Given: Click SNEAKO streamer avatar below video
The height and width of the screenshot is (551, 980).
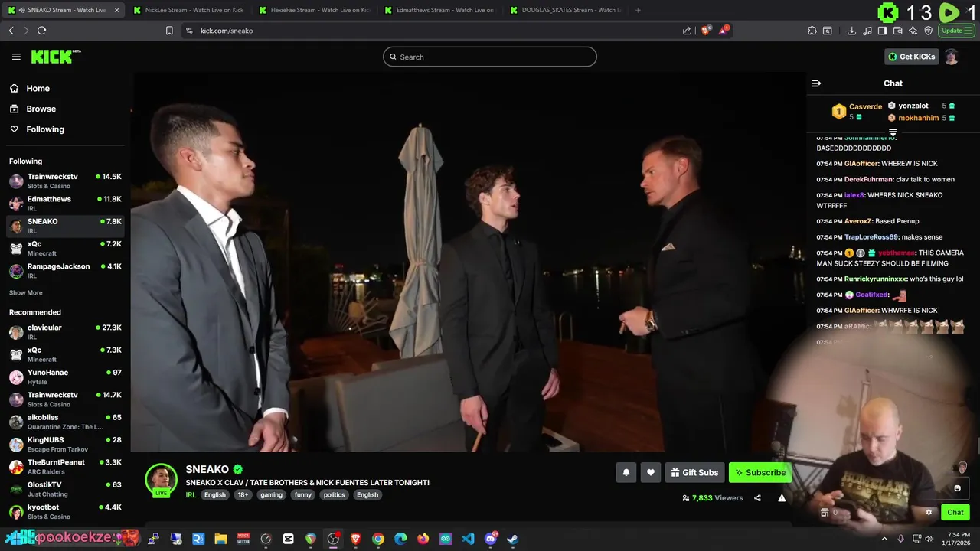Looking at the screenshot, I should coord(161,480).
